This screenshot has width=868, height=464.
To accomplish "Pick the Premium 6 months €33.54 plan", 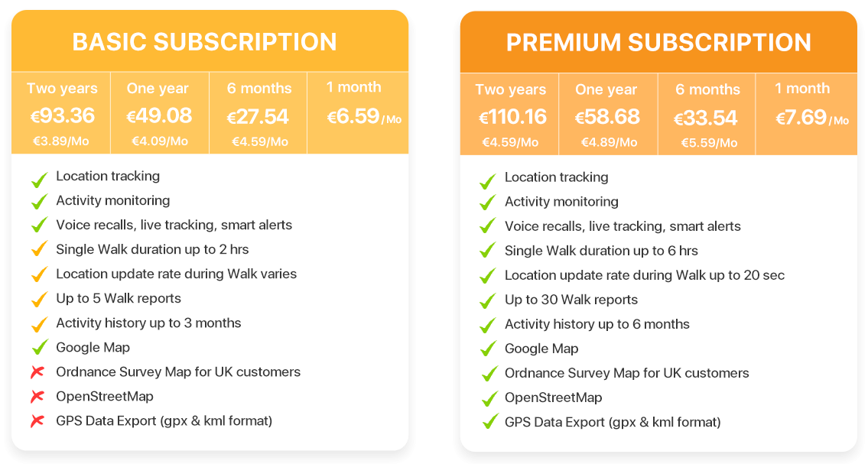I will pyautogui.click(x=707, y=114).
